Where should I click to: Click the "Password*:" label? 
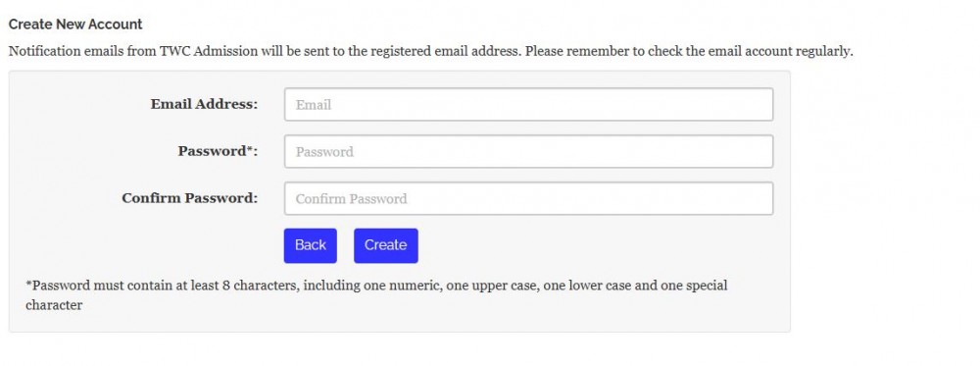(x=218, y=151)
